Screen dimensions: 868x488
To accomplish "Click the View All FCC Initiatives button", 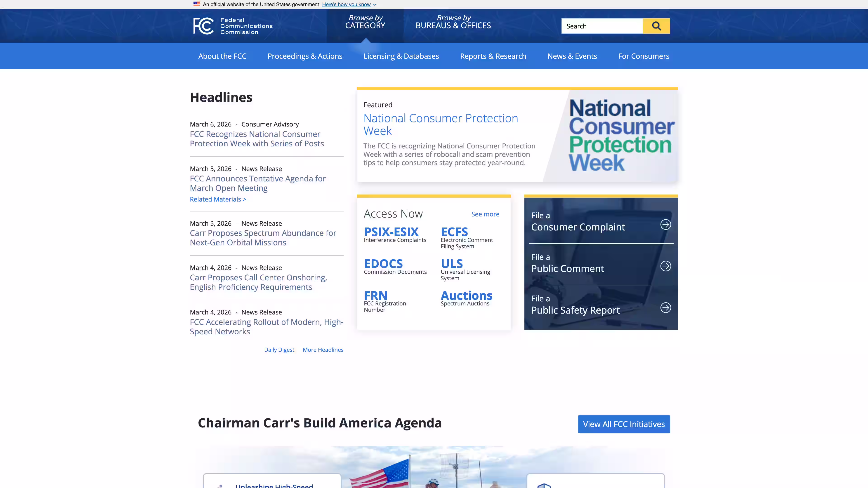I will [624, 424].
